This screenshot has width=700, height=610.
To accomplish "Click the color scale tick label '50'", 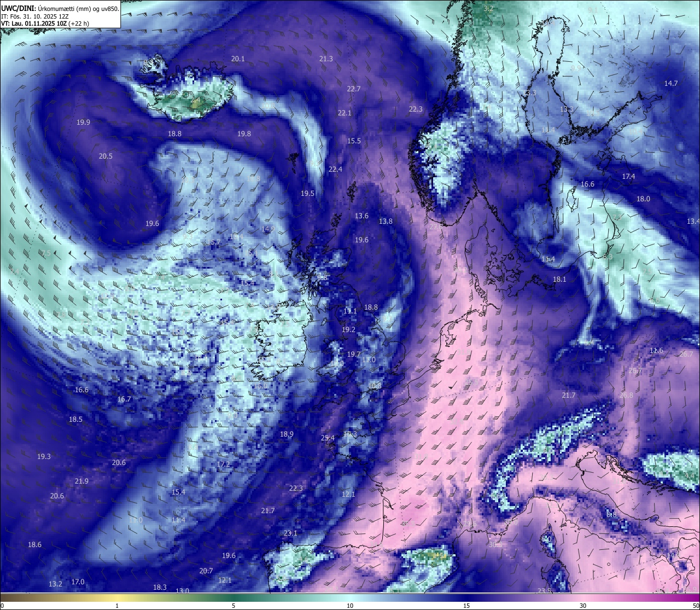I will [696, 606].
